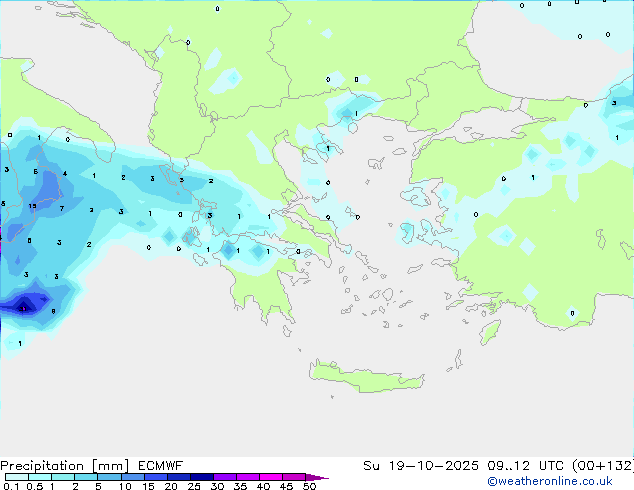The width and height of the screenshot is (634, 490).
Task: Click the purple swatch between 30 and 35
Action: coord(224,477)
